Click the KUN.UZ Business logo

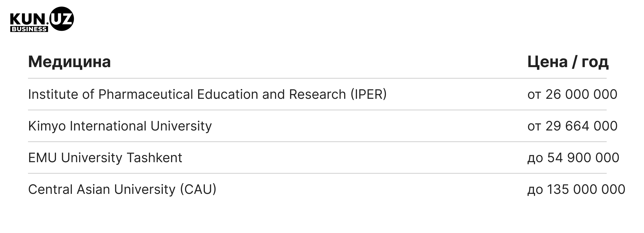(x=42, y=19)
